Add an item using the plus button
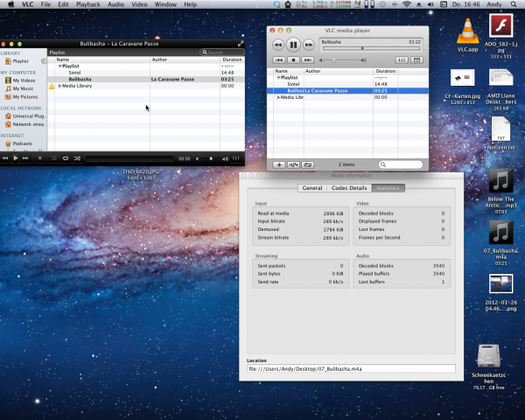 (x=279, y=164)
